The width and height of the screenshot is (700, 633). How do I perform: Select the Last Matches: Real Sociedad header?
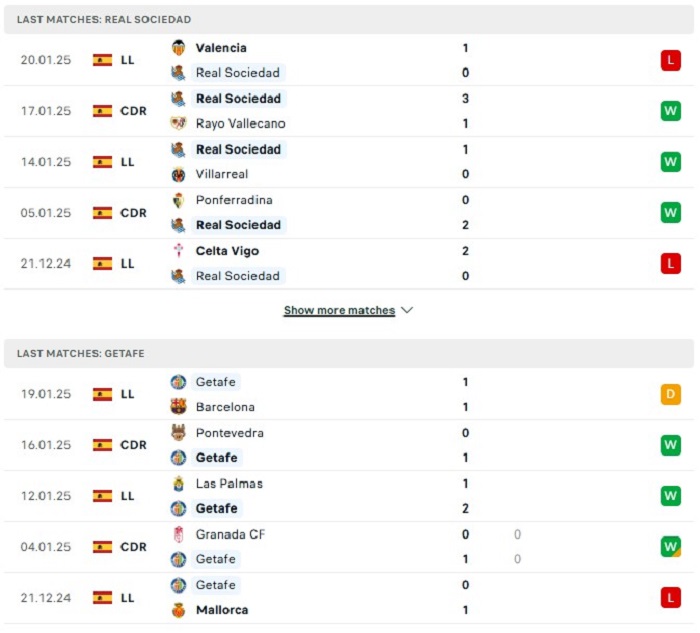click(x=349, y=19)
